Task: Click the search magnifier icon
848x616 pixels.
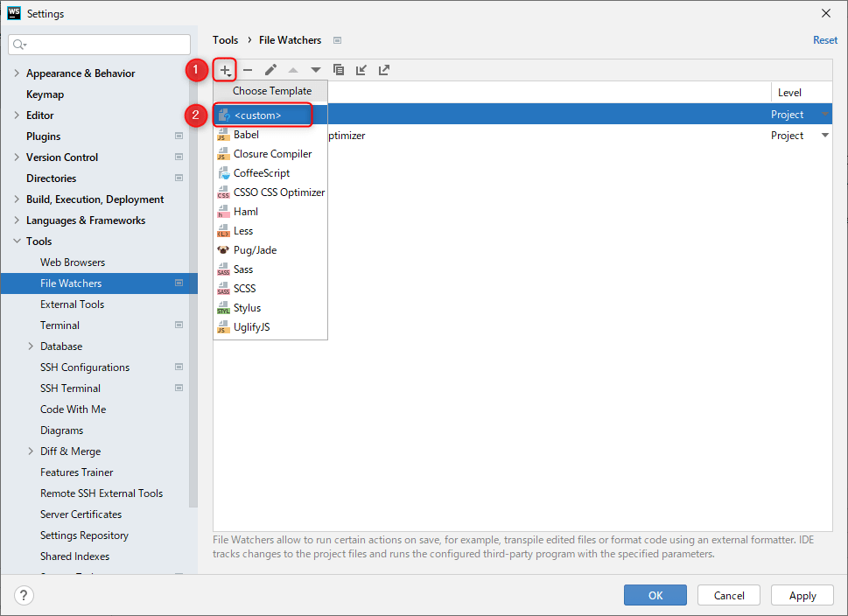Action: point(19,45)
